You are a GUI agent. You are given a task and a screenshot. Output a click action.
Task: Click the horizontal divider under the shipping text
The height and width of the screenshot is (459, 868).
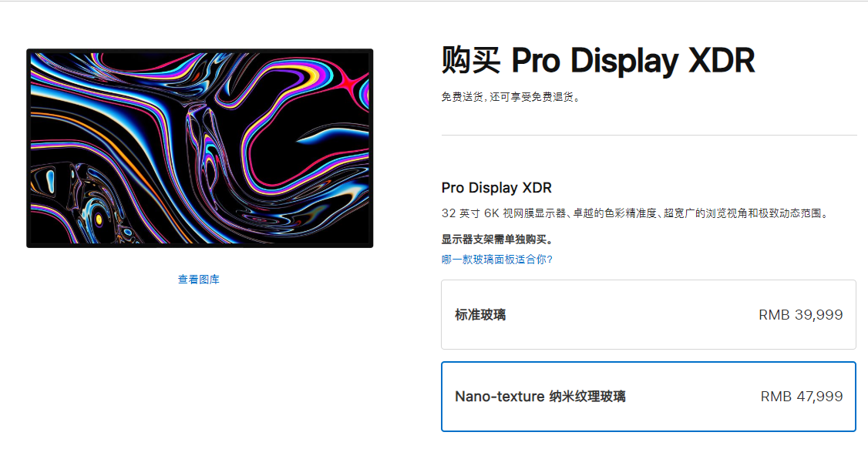tap(648, 136)
